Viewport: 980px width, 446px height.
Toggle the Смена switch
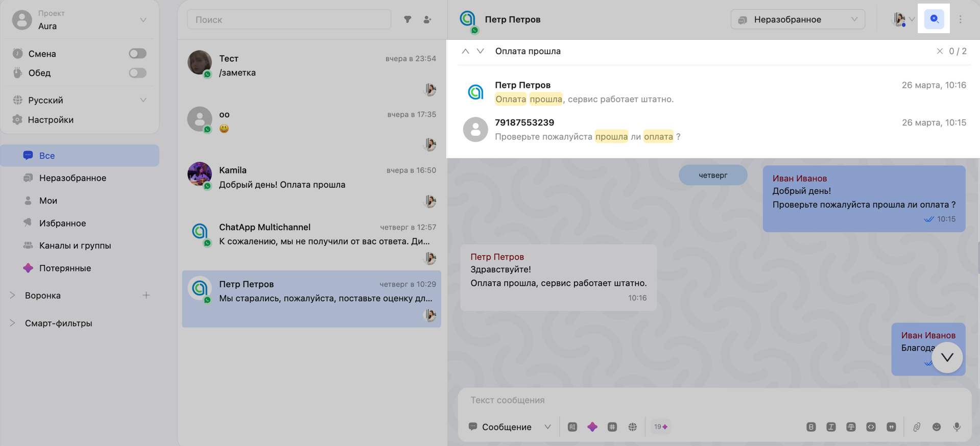137,54
